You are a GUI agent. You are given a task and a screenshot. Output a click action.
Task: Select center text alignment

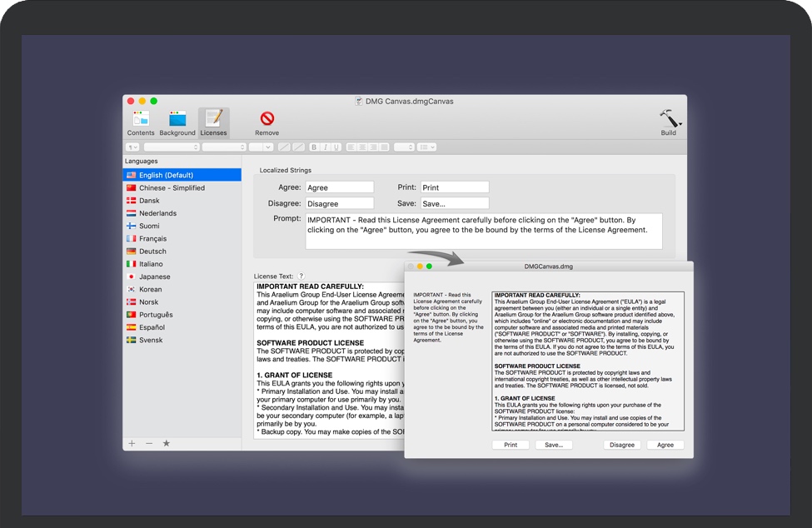362,147
